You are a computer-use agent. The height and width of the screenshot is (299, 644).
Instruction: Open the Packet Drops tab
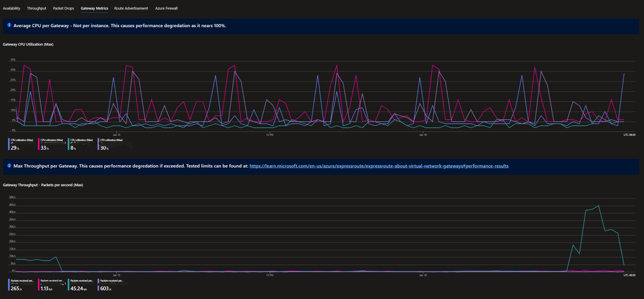[64, 8]
